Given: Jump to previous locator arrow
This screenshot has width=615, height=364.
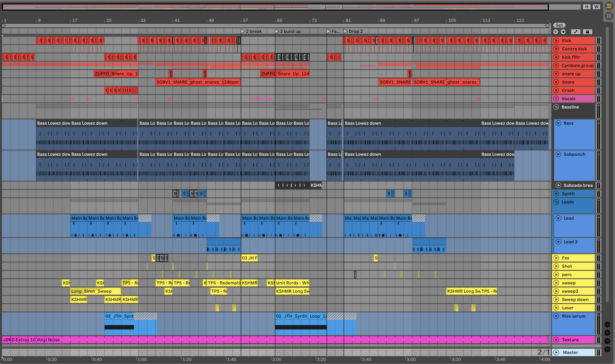Looking at the screenshot, I should pyautogui.click(x=556, y=32).
